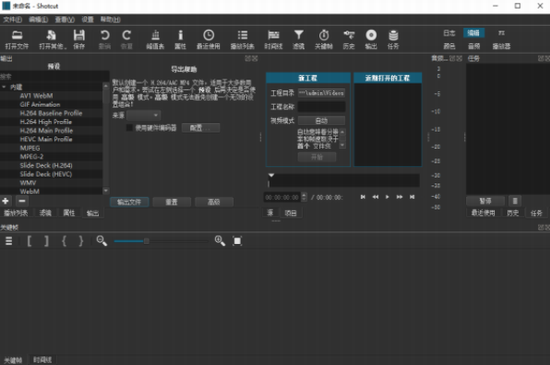Click the left curly brace keyframe icon
The width and height of the screenshot is (550, 365).
point(64,241)
